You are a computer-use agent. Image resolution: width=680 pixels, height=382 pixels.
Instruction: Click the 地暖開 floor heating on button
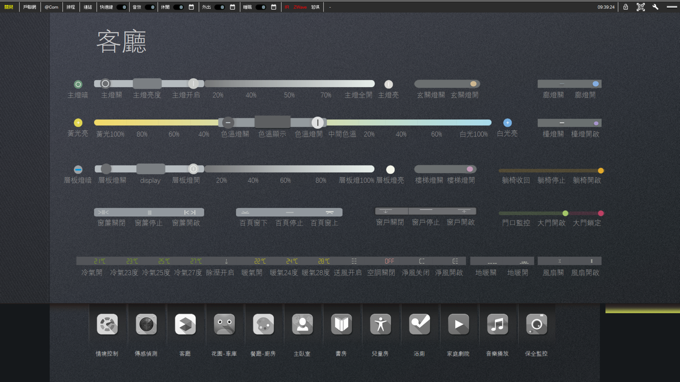tap(524, 261)
